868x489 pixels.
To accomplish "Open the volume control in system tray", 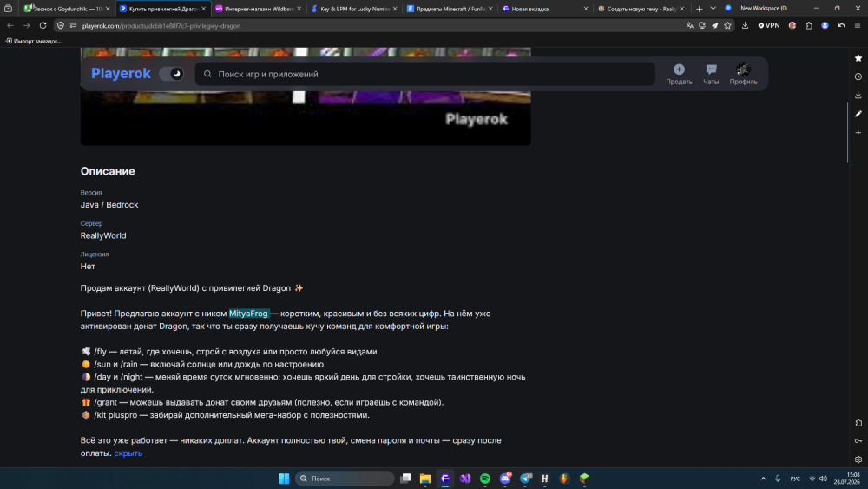I will [823, 479].
